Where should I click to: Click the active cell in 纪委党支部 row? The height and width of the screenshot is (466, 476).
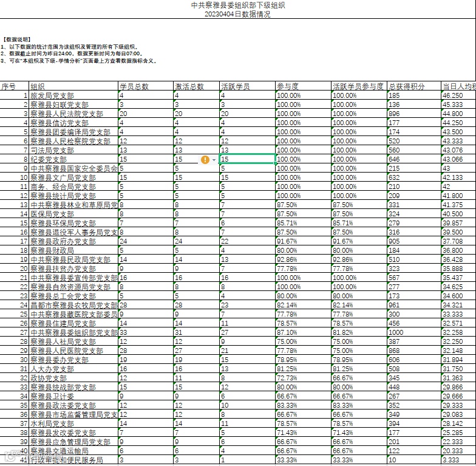[248, 159]
